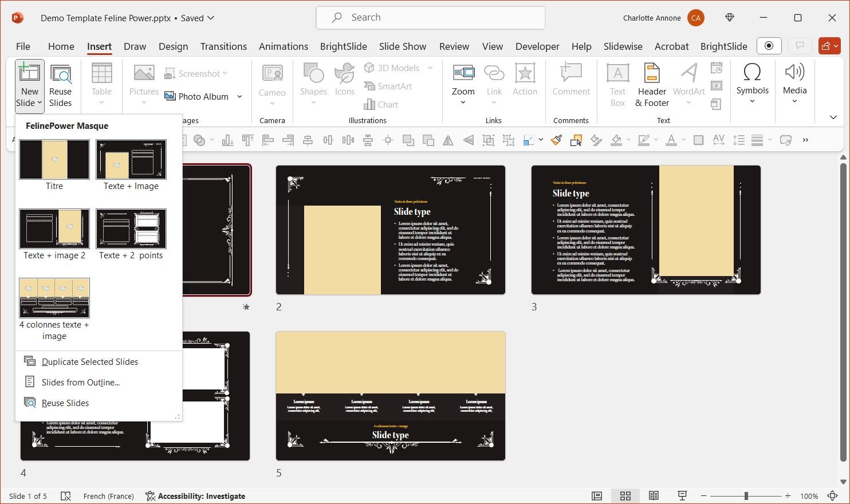The image size is (850, 504).
Task: Open the Shape Outline dropdown arrow
Action: [656, 140]
